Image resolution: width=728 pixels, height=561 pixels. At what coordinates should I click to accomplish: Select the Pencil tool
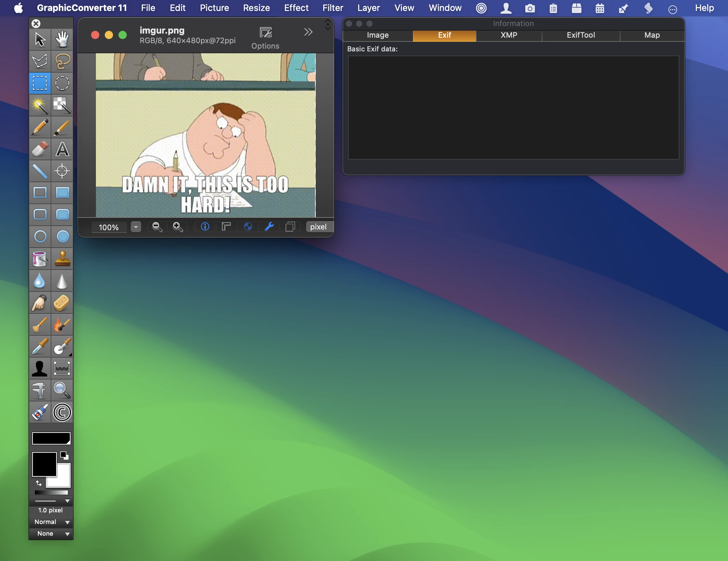(40, 127)
